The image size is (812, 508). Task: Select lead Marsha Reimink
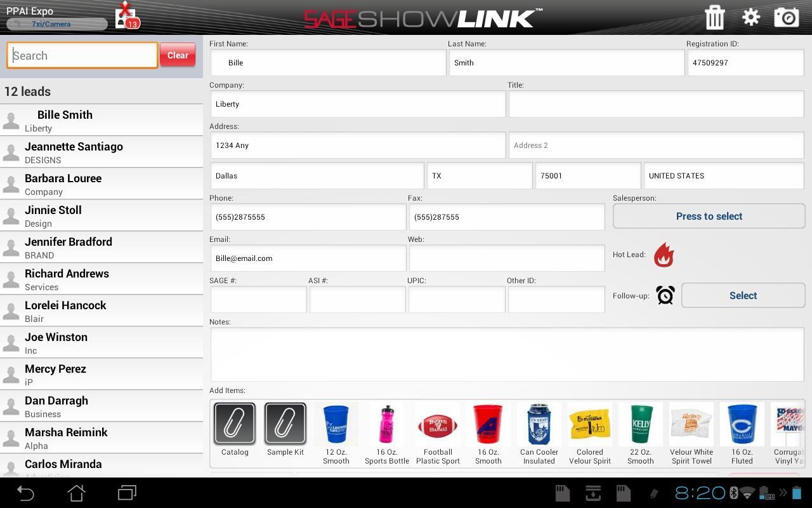click(101, 438)
